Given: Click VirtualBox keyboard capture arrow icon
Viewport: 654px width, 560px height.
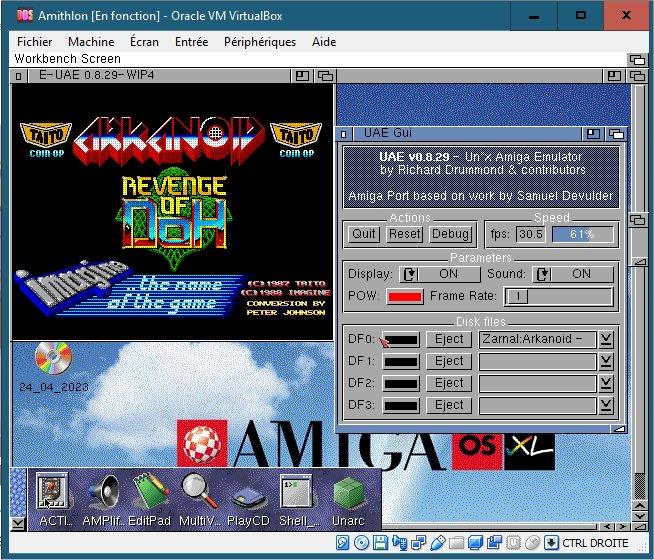Looking at the screenshot, I should pyautogui.click(x=551, y=543).
